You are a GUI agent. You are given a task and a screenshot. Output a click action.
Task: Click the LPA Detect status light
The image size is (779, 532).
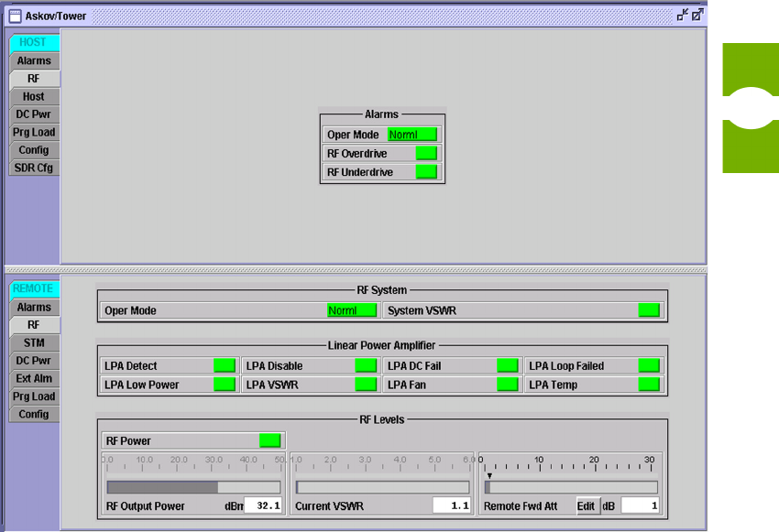tap(225, 365)
